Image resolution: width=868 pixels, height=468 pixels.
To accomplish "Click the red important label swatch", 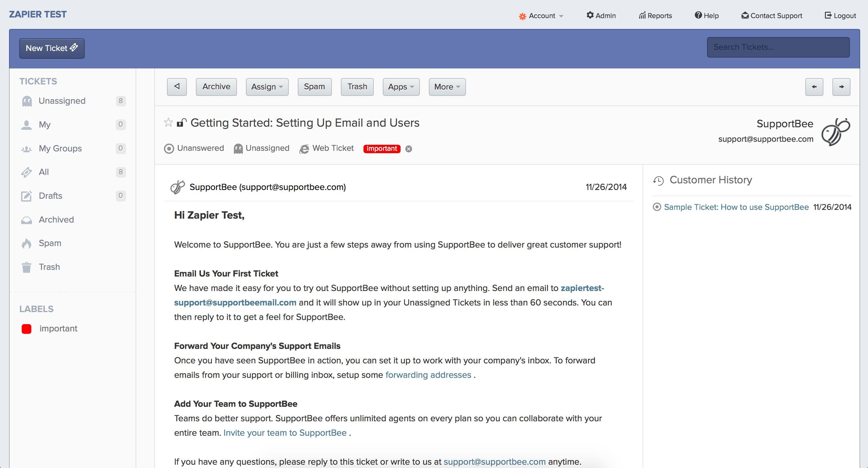I will 26,328.
